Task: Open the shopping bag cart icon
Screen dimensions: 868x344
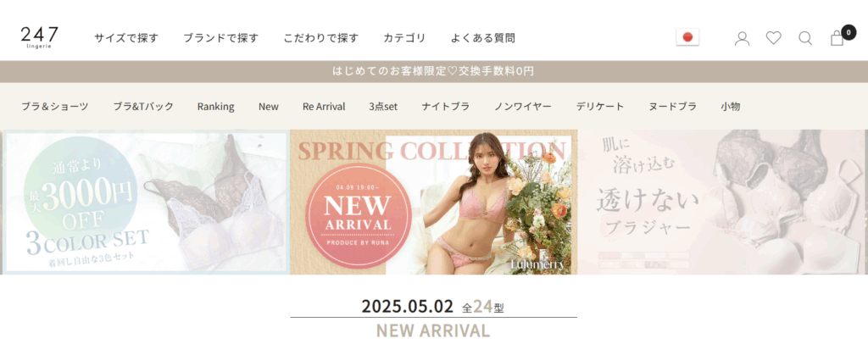Action: [x=837, y=38]
